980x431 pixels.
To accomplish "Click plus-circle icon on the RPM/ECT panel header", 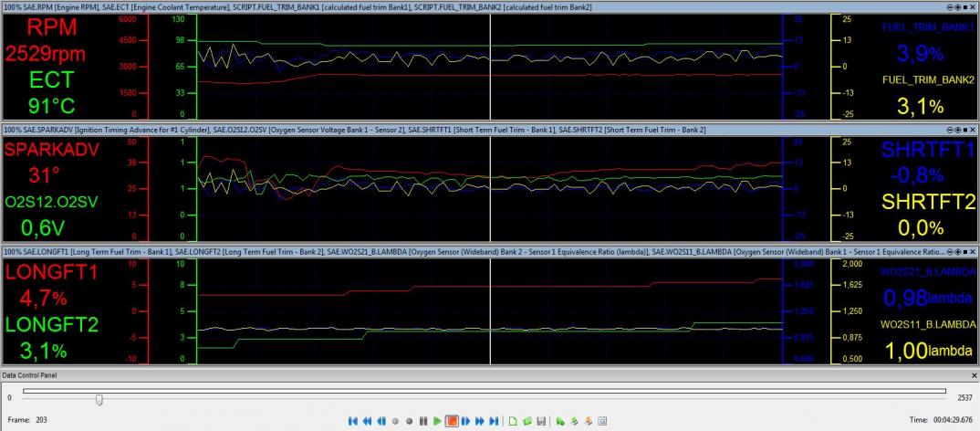I will point(957,7).
